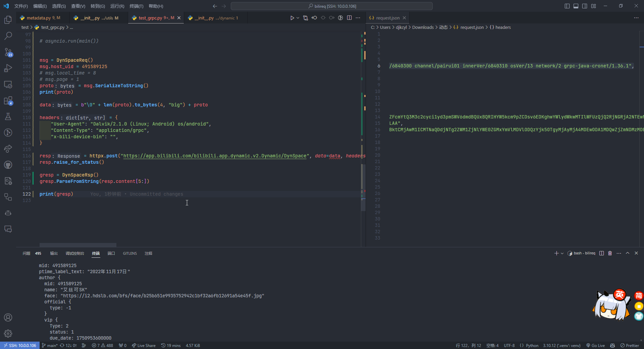Screen dimensions: 644x349
Task: Toggle the secondary side bar visibility
Action: pyautogui.click(x=585, y=6)
